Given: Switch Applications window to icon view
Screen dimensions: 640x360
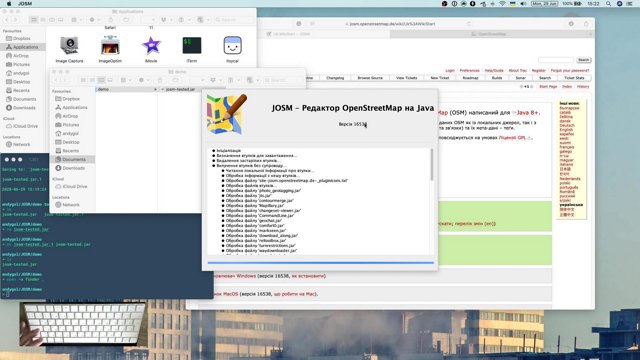Looking at the screenshot, I should pyautogui.click(x=34, y=20).
